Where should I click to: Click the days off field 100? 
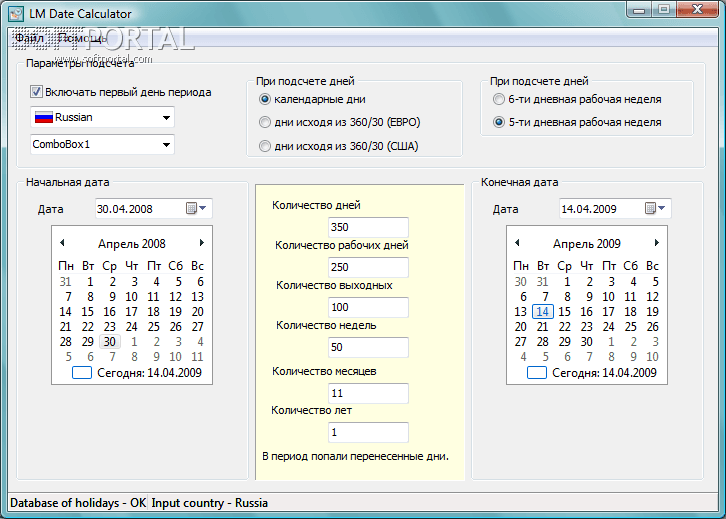point(368,307)
